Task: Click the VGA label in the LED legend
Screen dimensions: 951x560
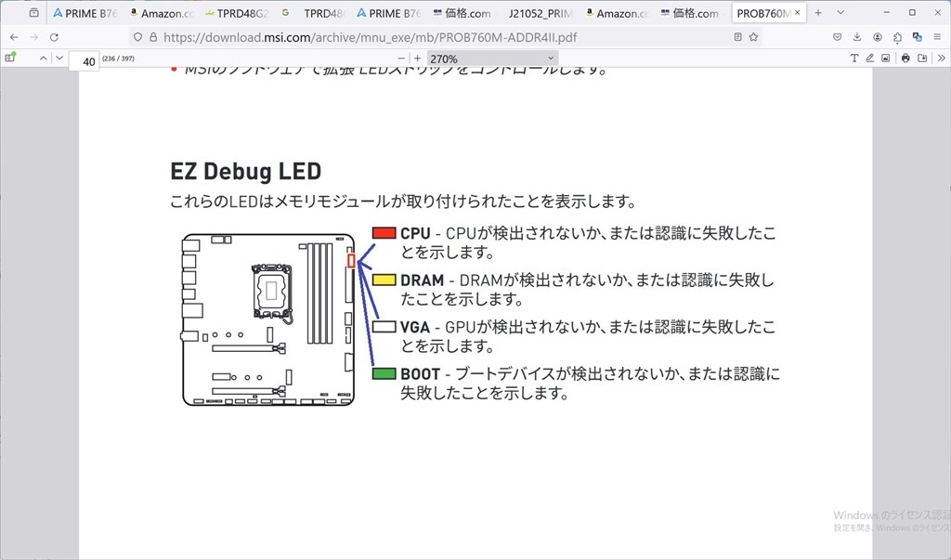Action: 415,327
